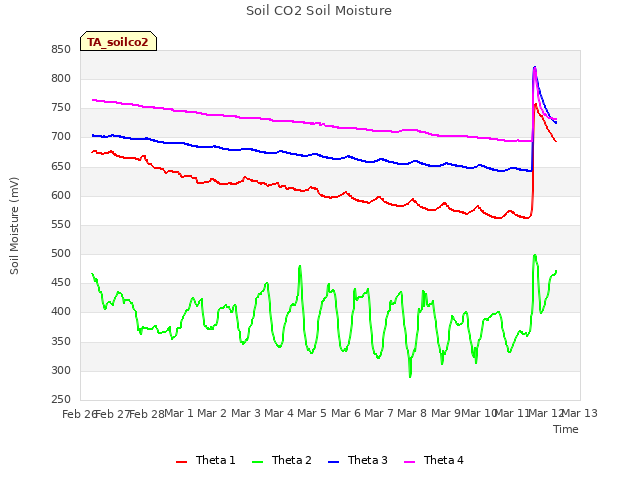Image resolution: width=640 pixels, height=480 pixels.
Task: Click the Theta 1 legend label
Action: tap(216, 460)
